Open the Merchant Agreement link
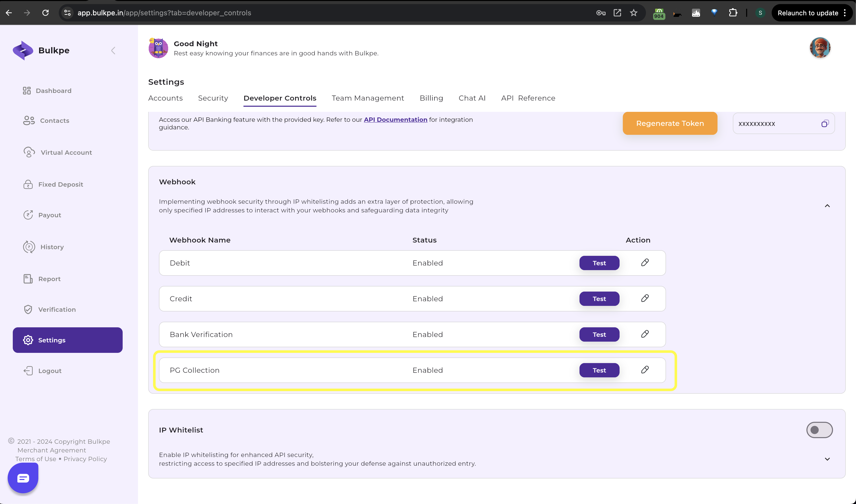The height and width of the screenshot is (504, 856). pyautogui.click(x=52, y=450)
